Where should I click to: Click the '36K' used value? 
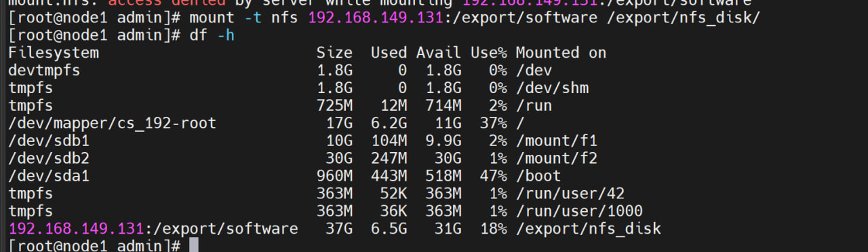393,211
